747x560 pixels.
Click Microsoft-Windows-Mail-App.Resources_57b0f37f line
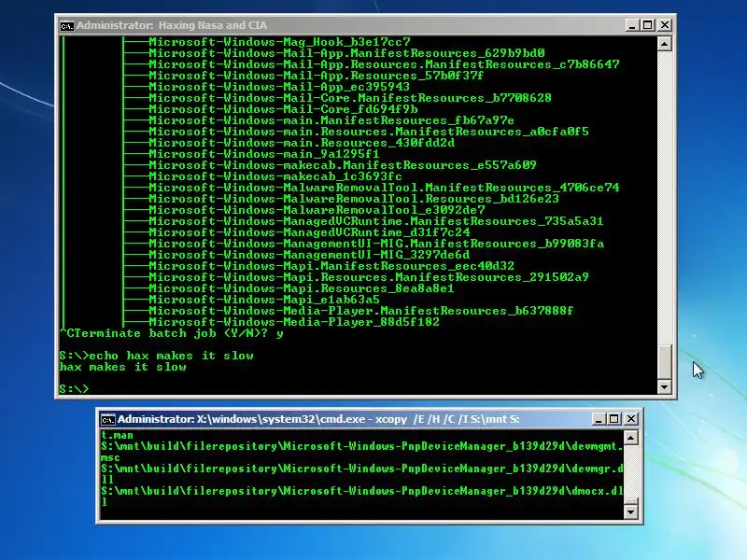317,76
